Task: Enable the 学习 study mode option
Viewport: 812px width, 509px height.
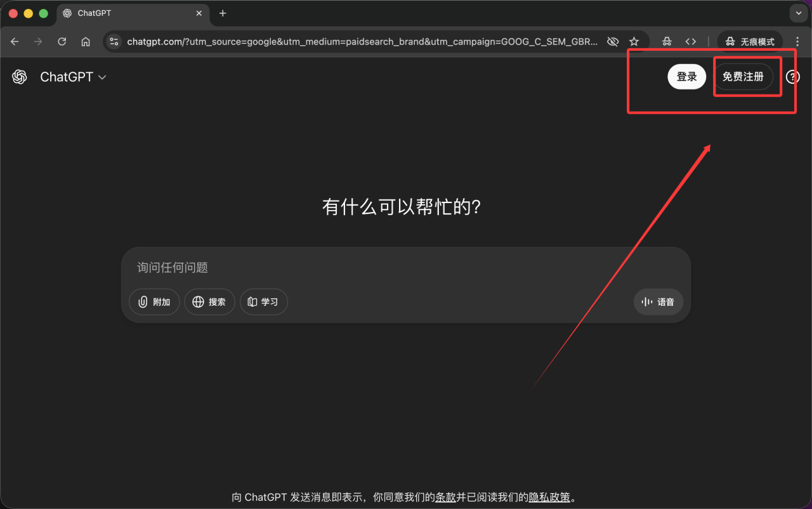Action: pyautogui.click(x=264, y=302)
